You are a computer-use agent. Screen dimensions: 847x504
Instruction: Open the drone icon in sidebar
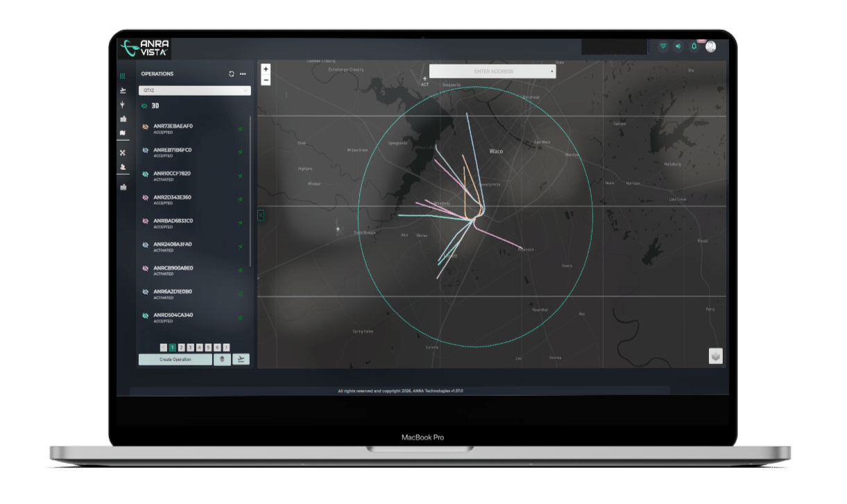pos(123,153)
